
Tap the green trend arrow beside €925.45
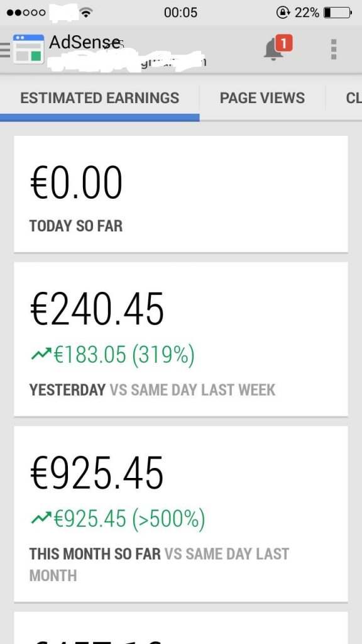41,518
